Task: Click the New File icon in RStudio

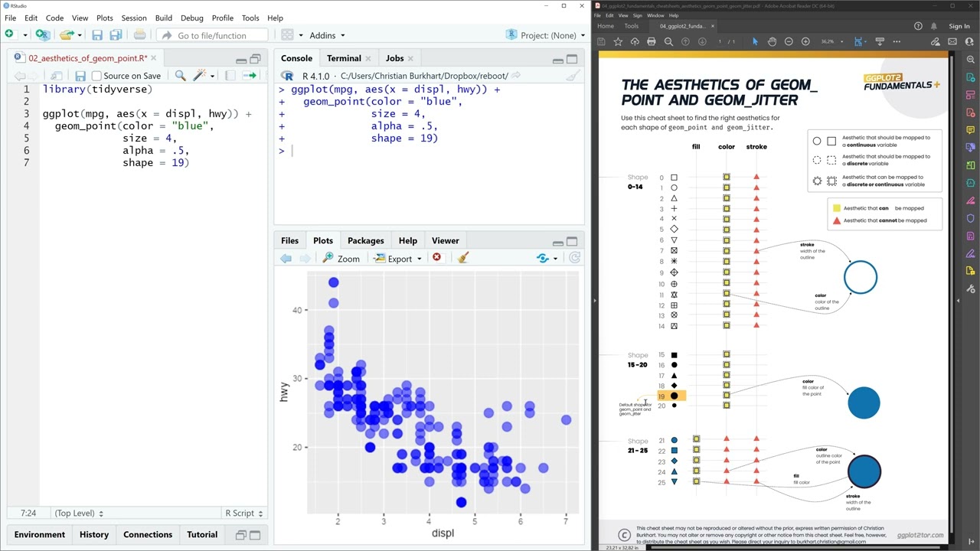Action: pyautogui.click(x=9, y=34)
